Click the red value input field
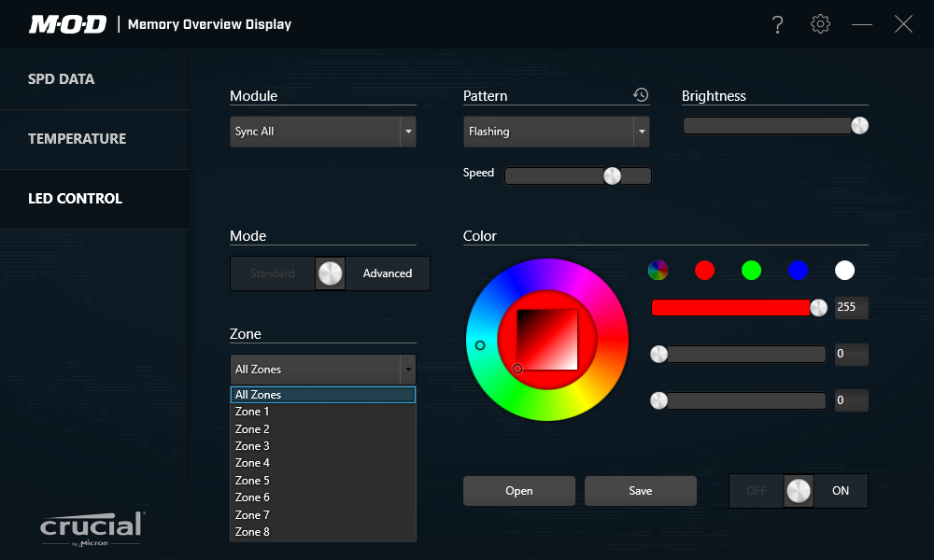934x560 pixels. coord(851,308)
